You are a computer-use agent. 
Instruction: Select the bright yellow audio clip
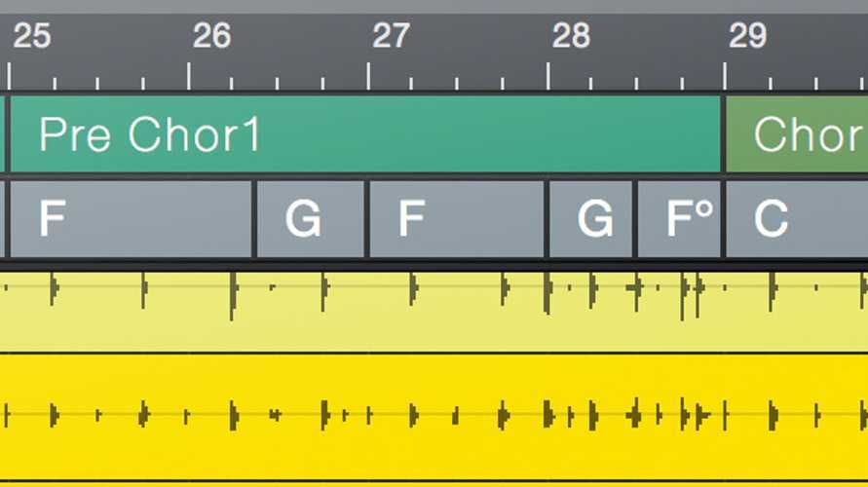[x=434, y=417]
